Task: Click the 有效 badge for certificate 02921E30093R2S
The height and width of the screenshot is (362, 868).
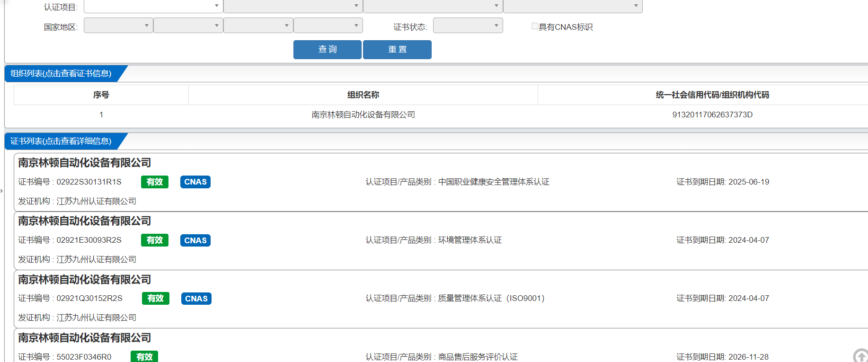Action: click(155, 240)
